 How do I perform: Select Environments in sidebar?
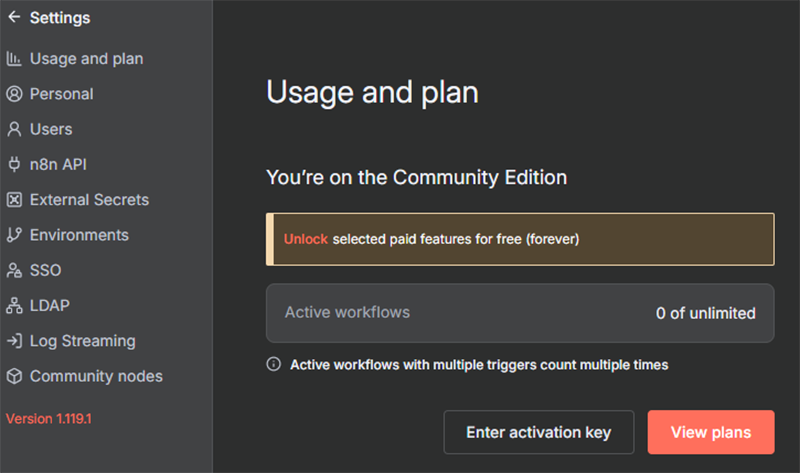point(79,235)
